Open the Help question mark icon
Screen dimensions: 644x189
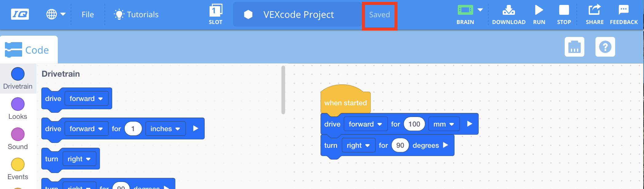605,47
